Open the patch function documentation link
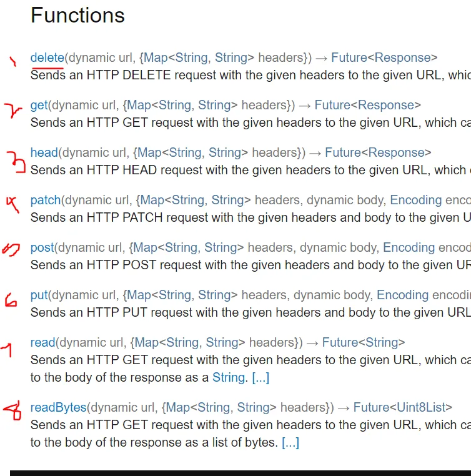Image resolution: width=471 pixels, height=476 pixels. (x=46, y=201)
